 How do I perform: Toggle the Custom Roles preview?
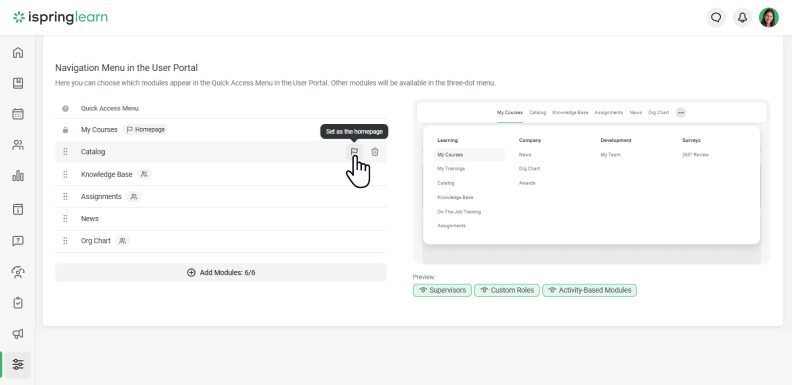click(x=507, y=290)
